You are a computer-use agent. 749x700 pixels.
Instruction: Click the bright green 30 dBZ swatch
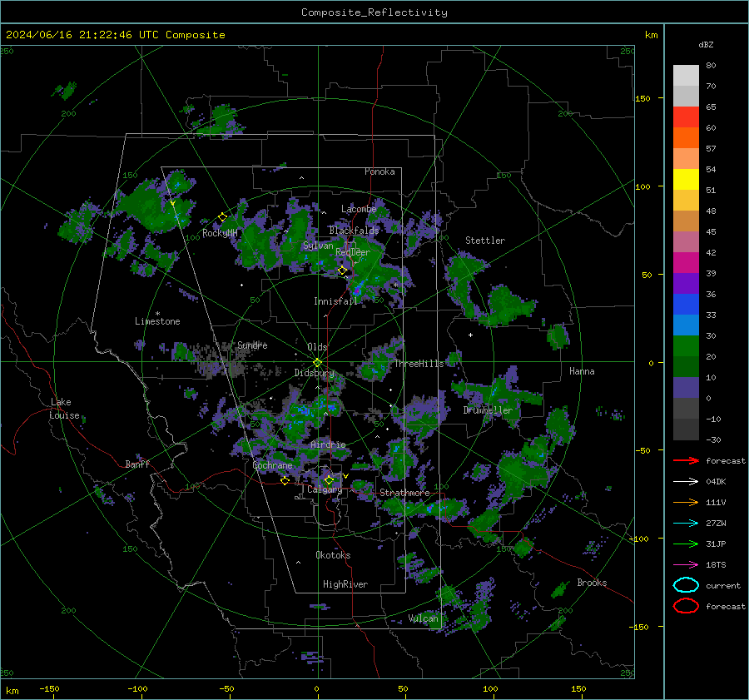tap(686, 346)
